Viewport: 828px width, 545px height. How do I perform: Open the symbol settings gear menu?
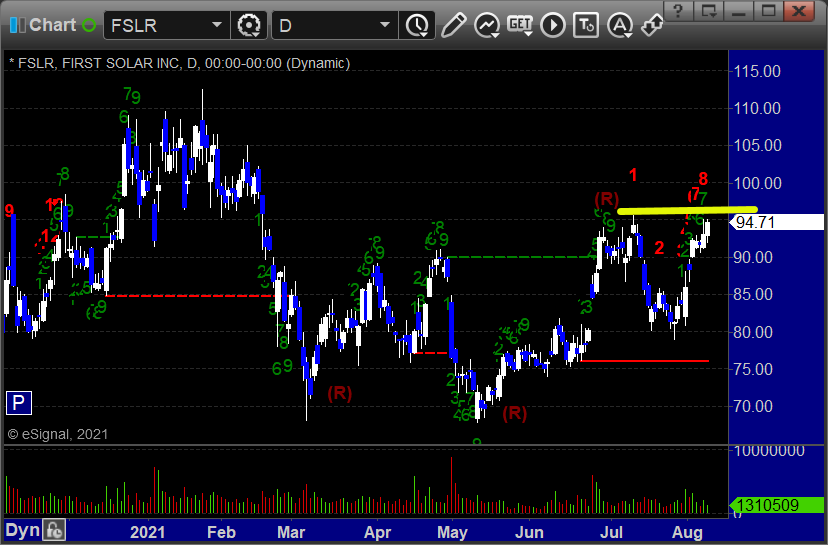(x=249, y=25)
